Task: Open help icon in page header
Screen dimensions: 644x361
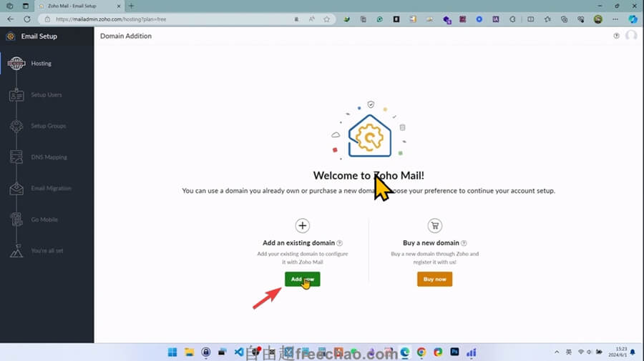Action: point(617,36)
